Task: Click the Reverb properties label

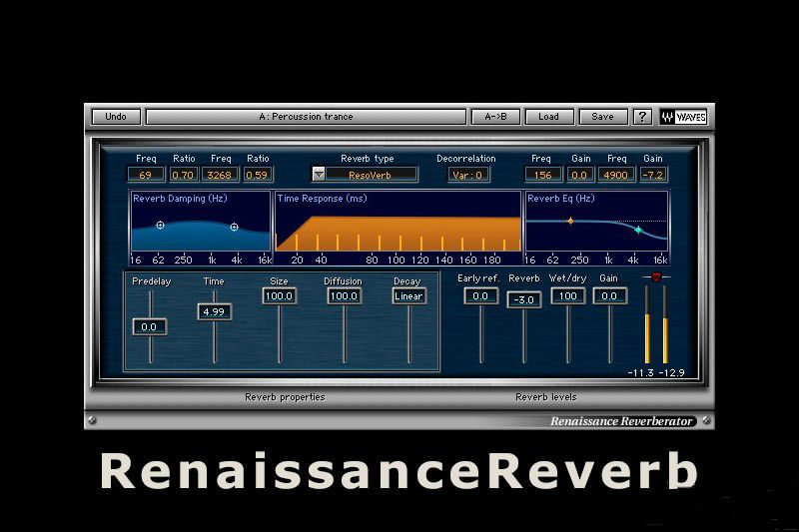Action: [x=285, y=396]
